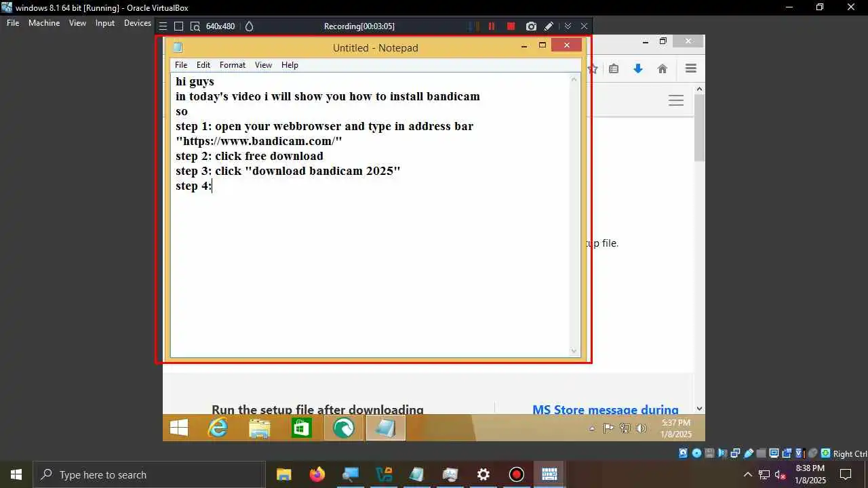Click Notepad scrollbar down arrow

click(574, 351)
